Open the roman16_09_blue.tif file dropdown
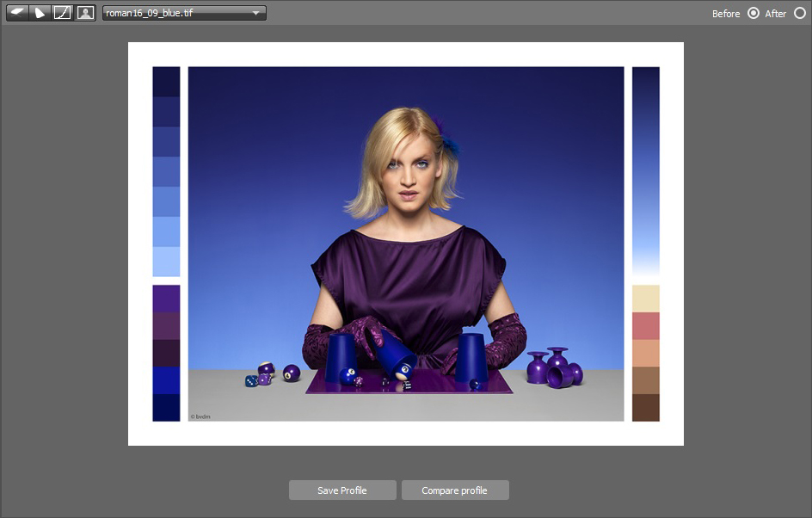Image resolution: width=812 pixels, height=518 pixels. click(x=184, y=13)
